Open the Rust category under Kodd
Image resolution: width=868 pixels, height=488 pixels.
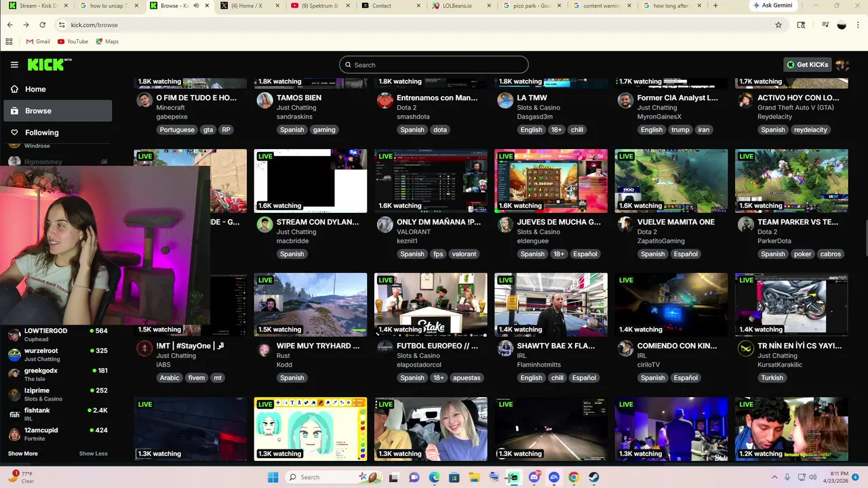(283, 355)
